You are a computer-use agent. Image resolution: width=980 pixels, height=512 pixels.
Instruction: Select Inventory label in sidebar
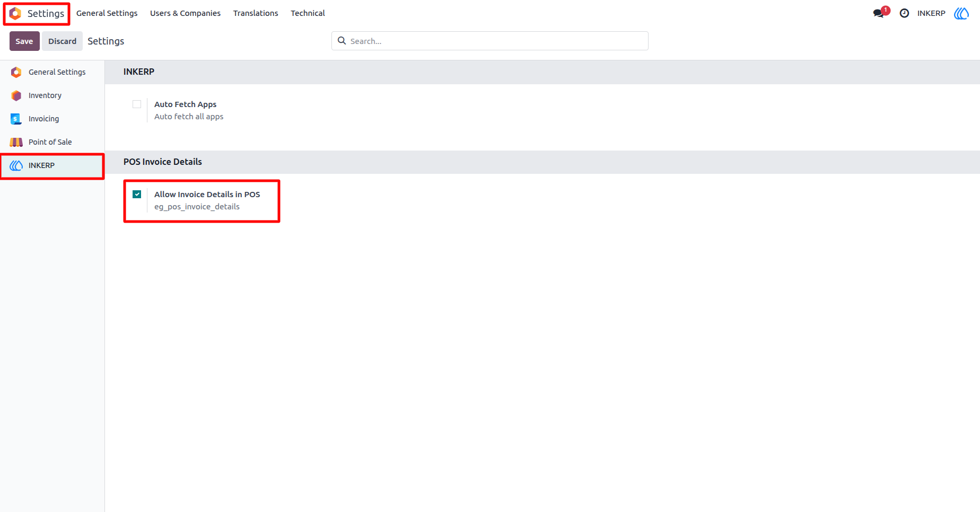click(45, 95)
